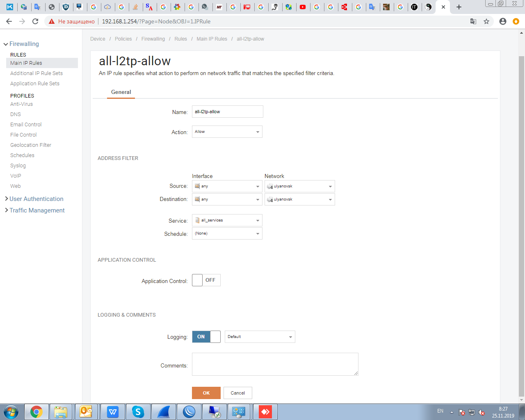Expand the User Authentication section
Image resolution: width=525 pixels, height=420 pixels.
36,199
